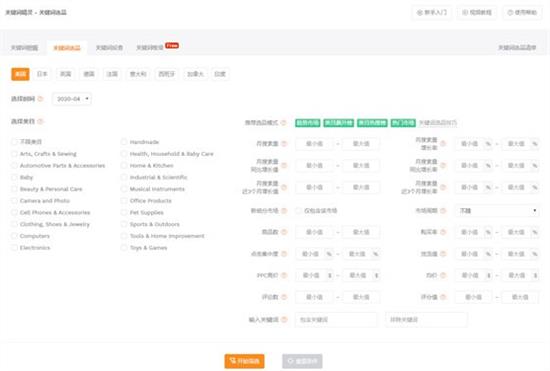550x371 pixels.
Task: Open help icon beside 月搜索量同比增长值 label
Action: pos(284,166)
